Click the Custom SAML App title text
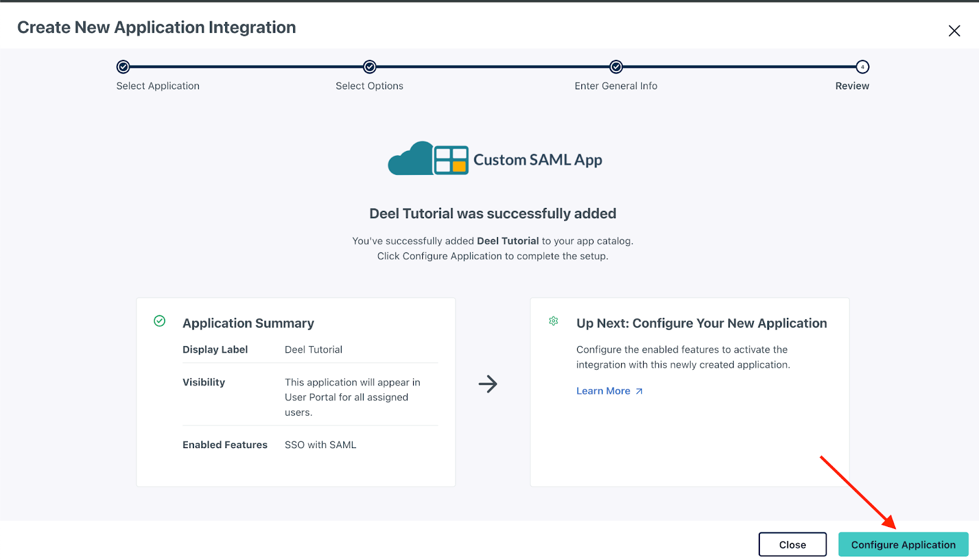Screen dimensions: 979x560 pos(538,160)
